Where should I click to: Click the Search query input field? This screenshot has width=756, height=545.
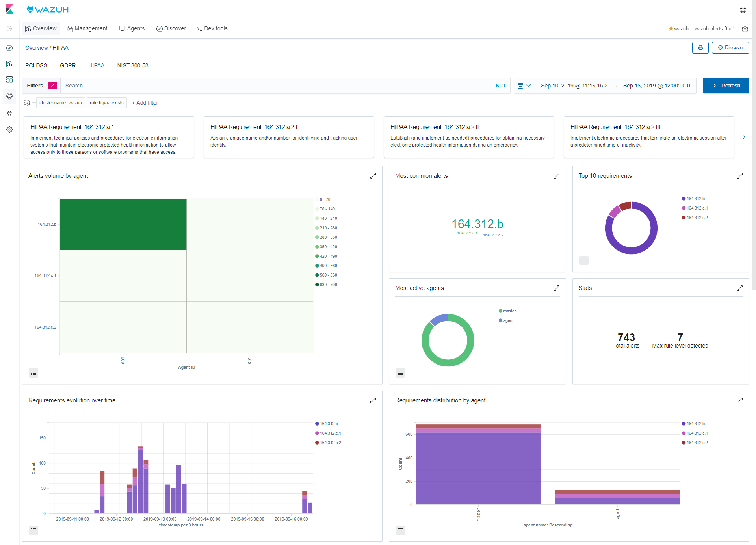pyautogui.click(x=276, y=86)
